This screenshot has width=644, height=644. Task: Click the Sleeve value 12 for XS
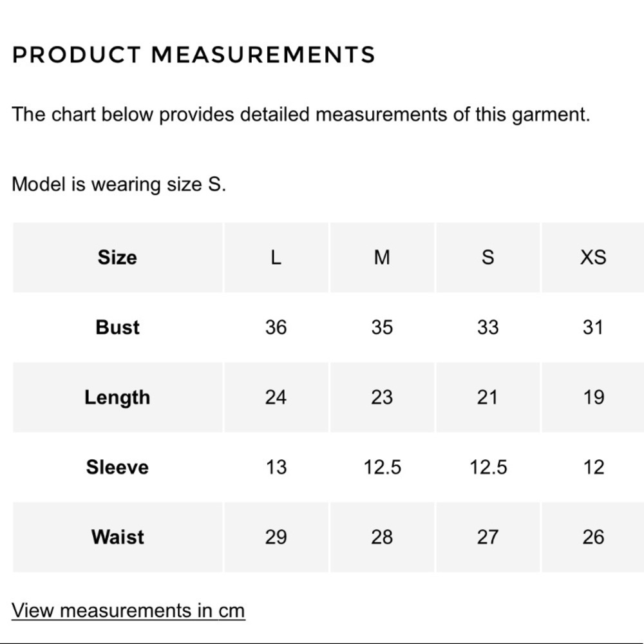tap(593, 467)
